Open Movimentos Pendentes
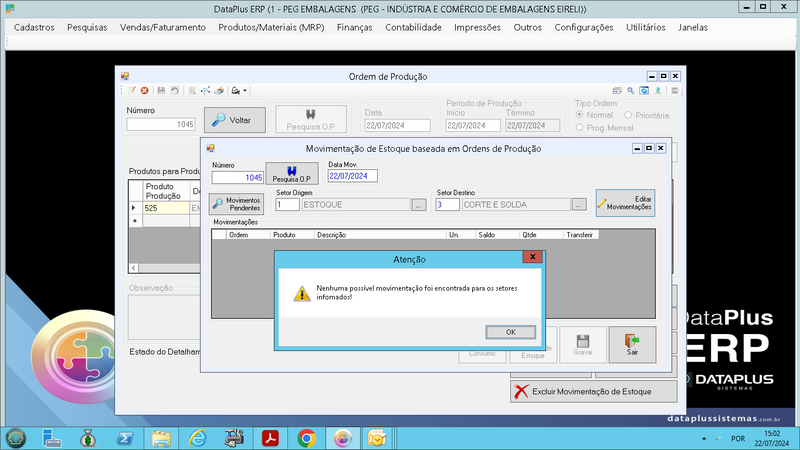The height and width of the screenshot is (450, 800). point(236,204)
